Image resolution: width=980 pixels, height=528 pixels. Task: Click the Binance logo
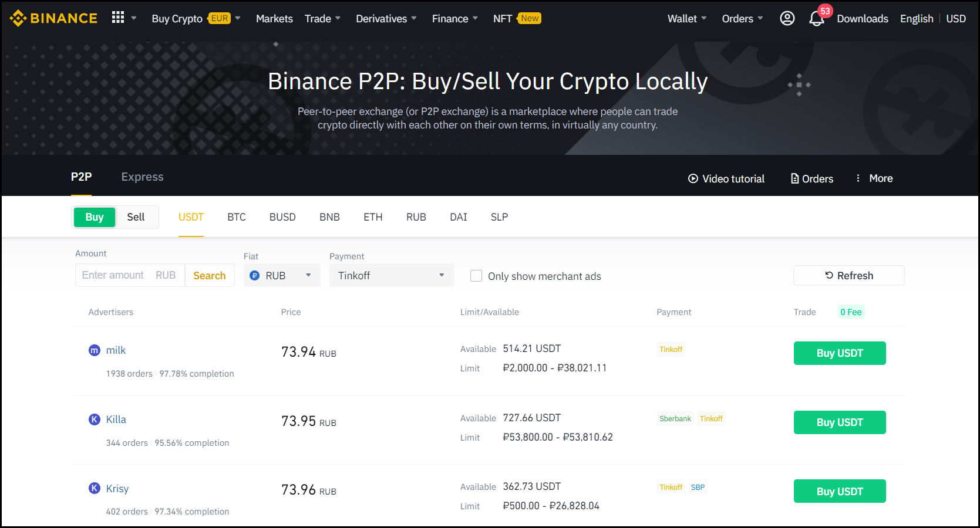[53, 18]
